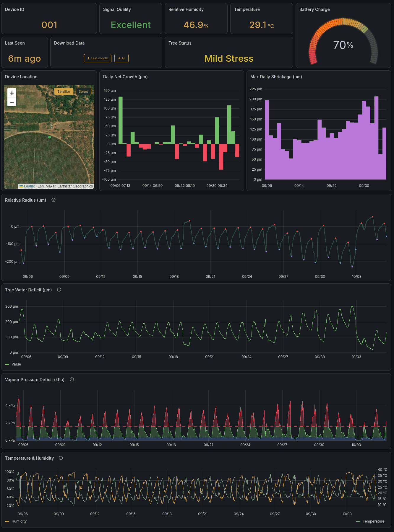Click the Tree Status panel title
This screenshot has height=532, width=394.
coord(180,43)
